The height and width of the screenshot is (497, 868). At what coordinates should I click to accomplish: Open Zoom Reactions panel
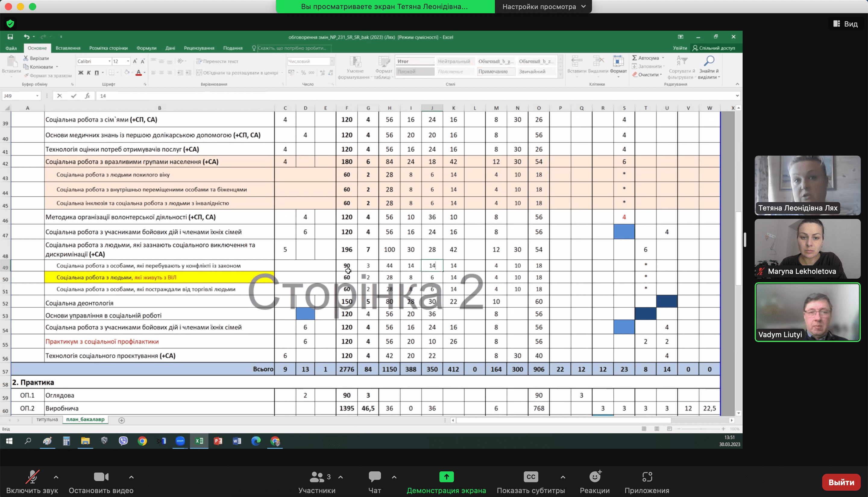[x=594, y=477]
